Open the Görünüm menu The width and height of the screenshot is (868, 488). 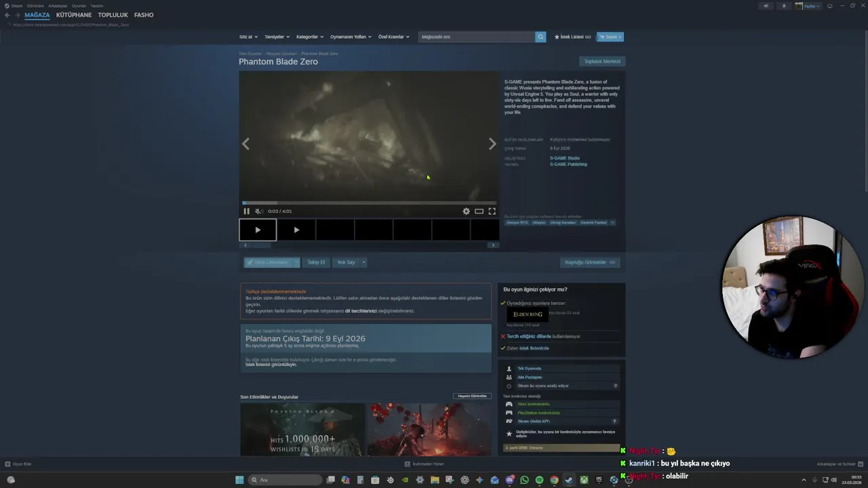tap(35, 5)
